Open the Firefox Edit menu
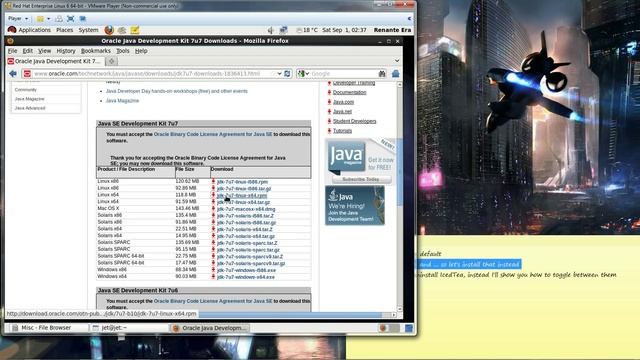Screen dimensions: 640x360 tap(27, 51)
